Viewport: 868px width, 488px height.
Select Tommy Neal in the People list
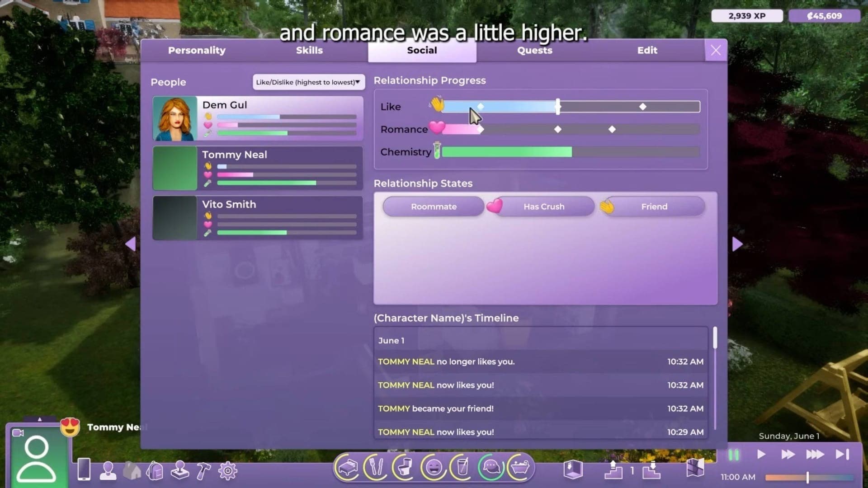coord(258,168)
